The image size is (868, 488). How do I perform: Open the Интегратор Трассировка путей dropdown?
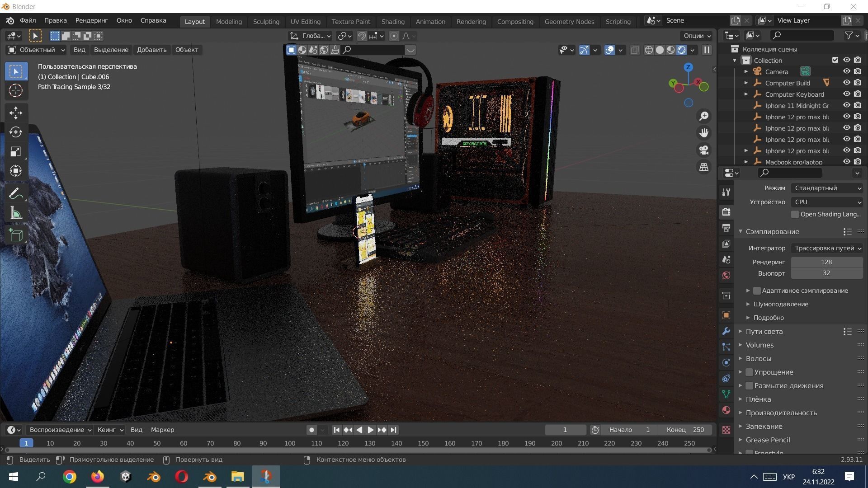point(827,248)
